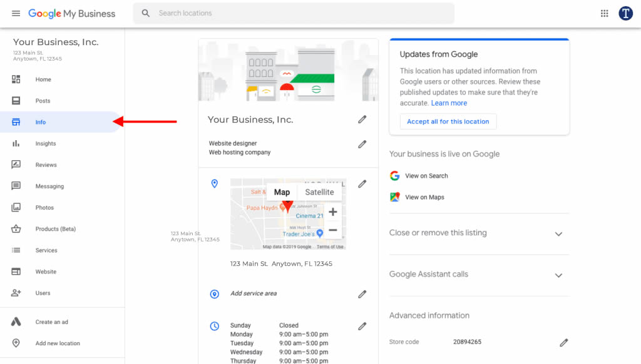Switch map to Satellite view

(x=319, y=192)
